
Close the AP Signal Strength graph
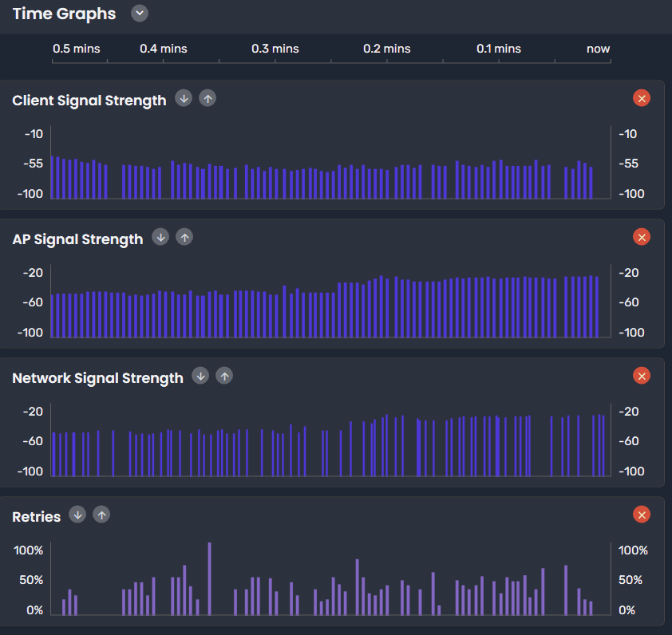[642, 237]
